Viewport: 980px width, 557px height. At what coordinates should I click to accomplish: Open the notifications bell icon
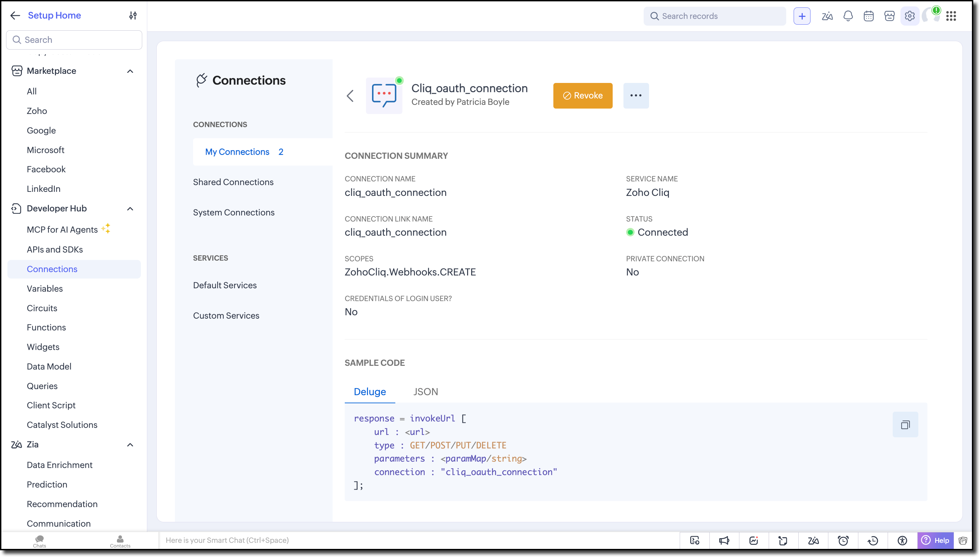click(x=848, y=16)
